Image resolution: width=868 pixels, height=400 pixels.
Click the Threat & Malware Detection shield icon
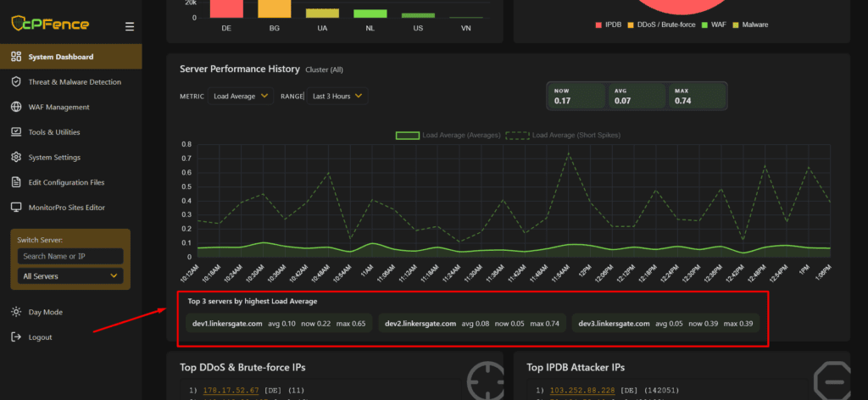coord(16,82)
